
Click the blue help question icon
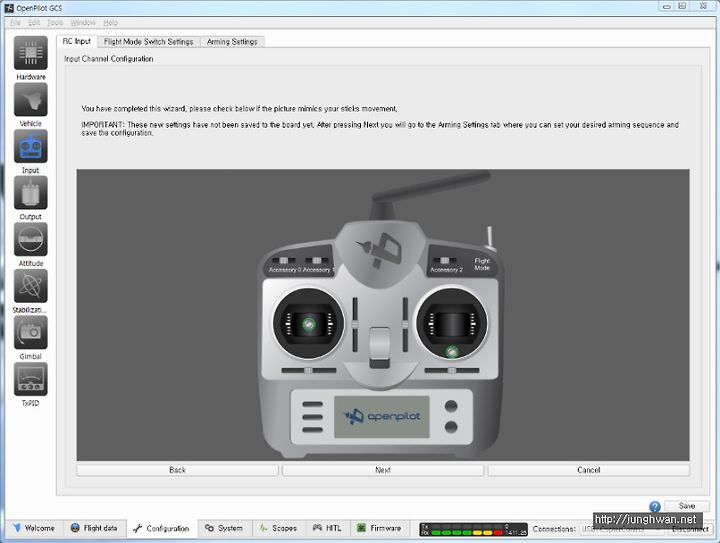[x=655, y=506]
